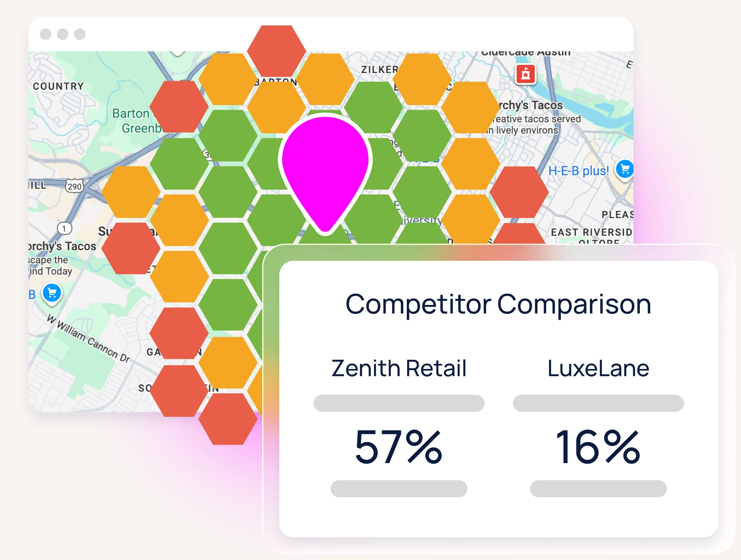741x560 pixels.
Task: Click the gray bar under Zenith Retail
Action: point(399,403)
